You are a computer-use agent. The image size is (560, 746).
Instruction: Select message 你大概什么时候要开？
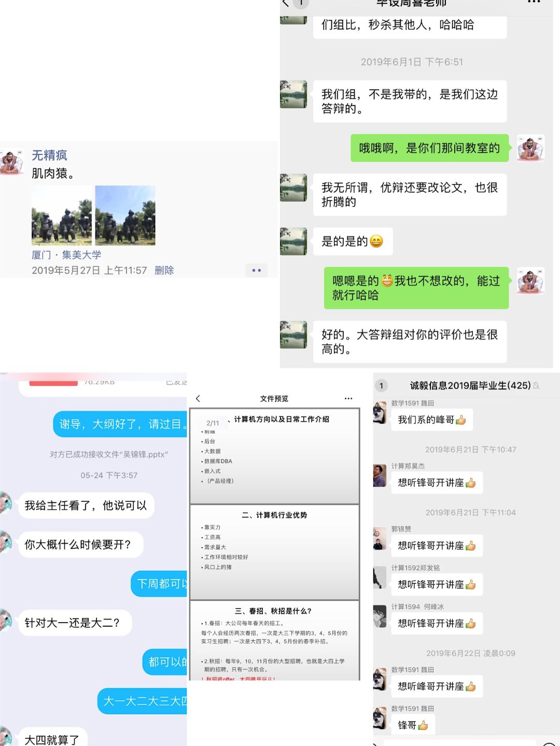80,544
